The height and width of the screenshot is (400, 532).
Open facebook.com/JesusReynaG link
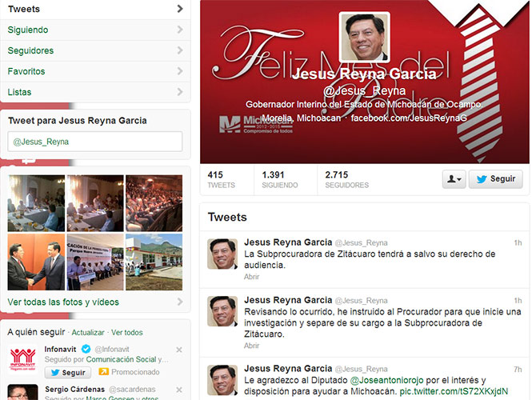pos(409,118)
